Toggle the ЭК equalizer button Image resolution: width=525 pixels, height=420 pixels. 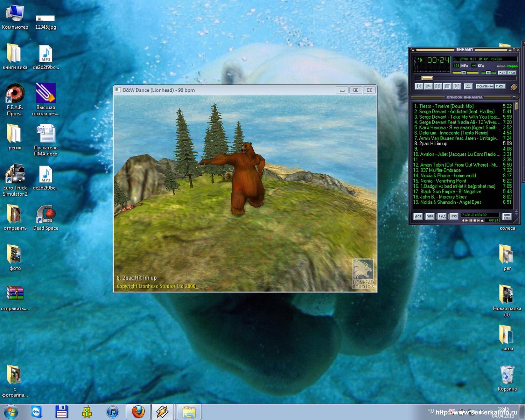[502, 73]
